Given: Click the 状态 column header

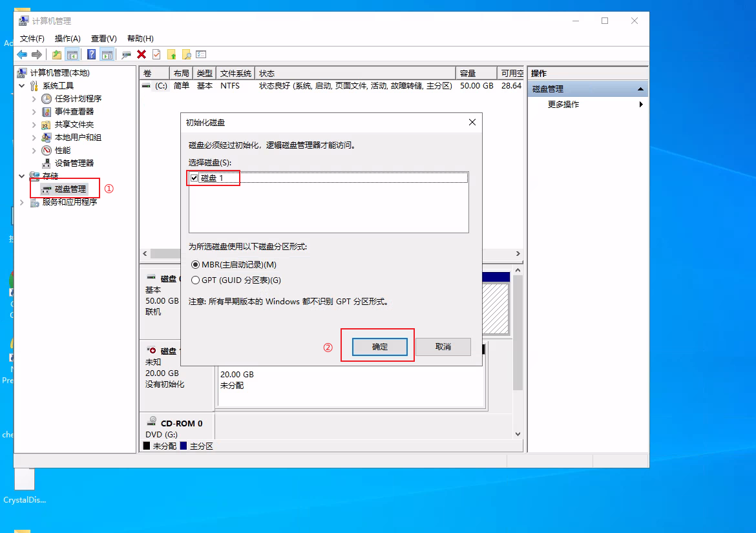Looking at the screenshot, I should [355, 73].
